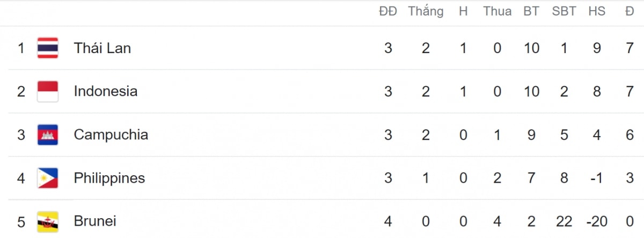Select the Philippines team name
The width and height of the screenshot is (644, 238).
pyautogui.click(x=109, y=178)
